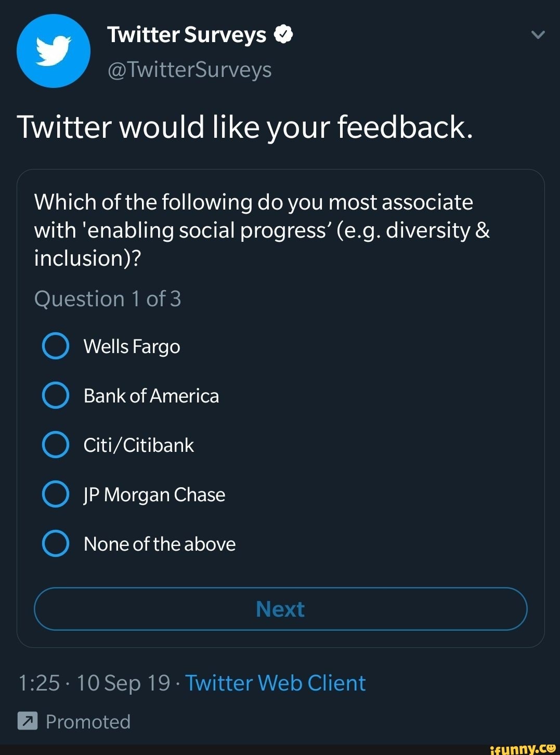Image resolution: width=560 pixels, height=755 pixels.
Task: Click the Twitter Surveys display name
Action: coord(187,34)
